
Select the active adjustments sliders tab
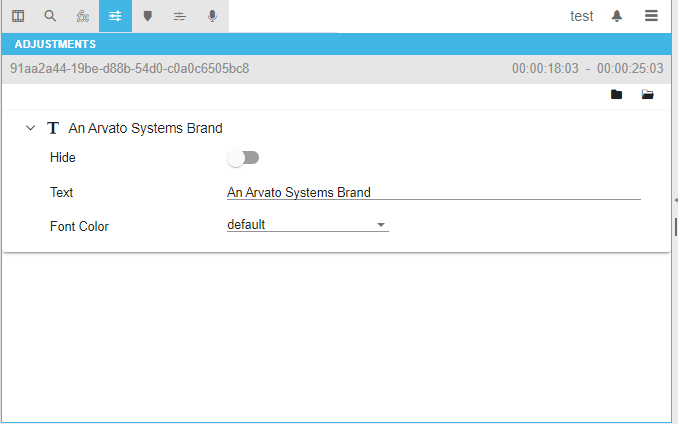tap(115, 16)
